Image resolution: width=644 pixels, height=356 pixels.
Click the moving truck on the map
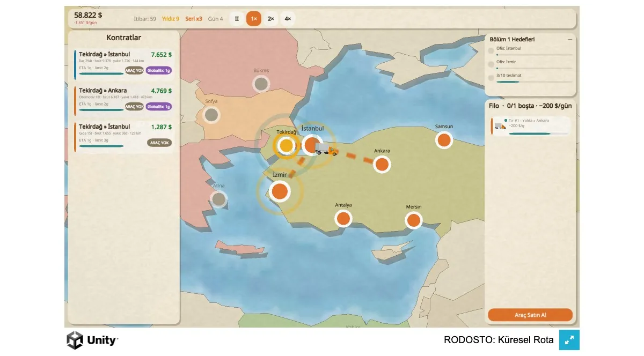pos(326,149)
